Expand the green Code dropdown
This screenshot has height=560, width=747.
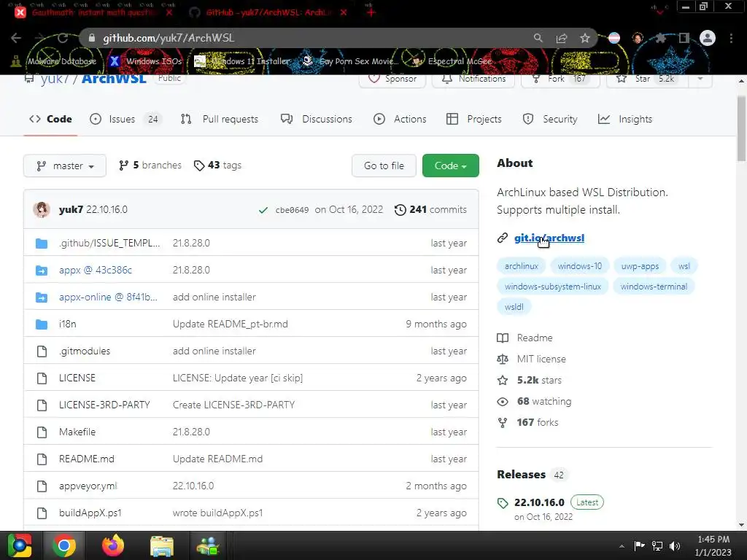(451, 166)
